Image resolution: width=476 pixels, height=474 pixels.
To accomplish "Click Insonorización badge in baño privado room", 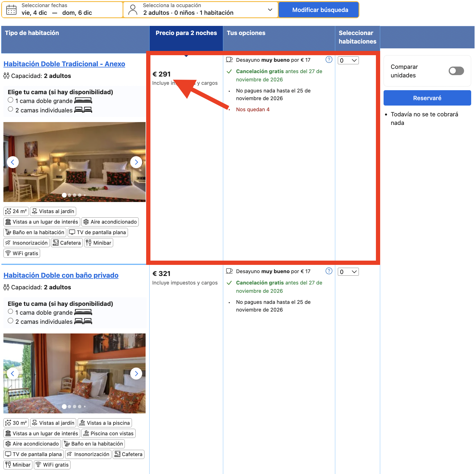I will pos(88,454).
